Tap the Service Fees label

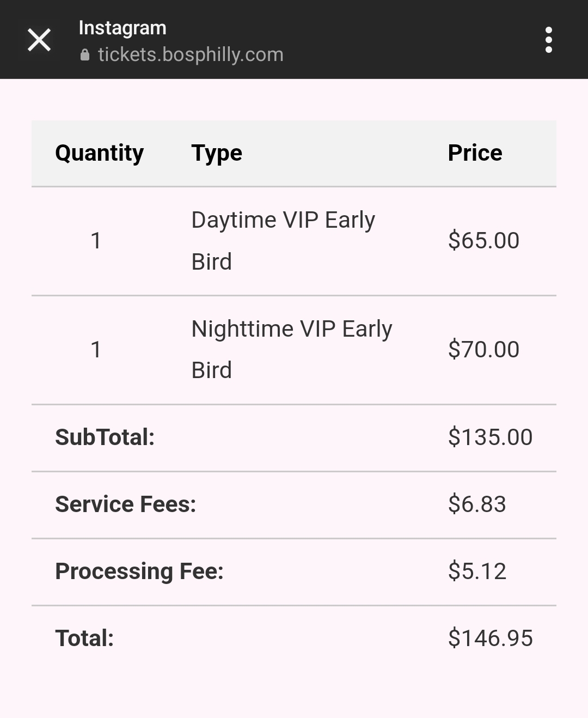(x=126, y=504)
